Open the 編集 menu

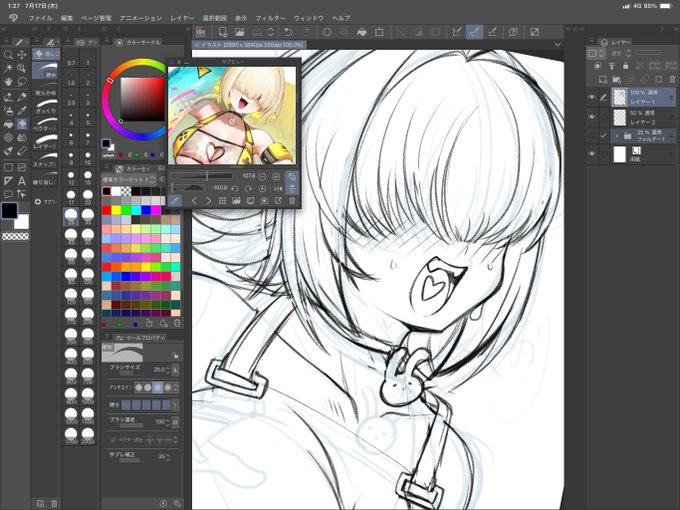[67, 18]
